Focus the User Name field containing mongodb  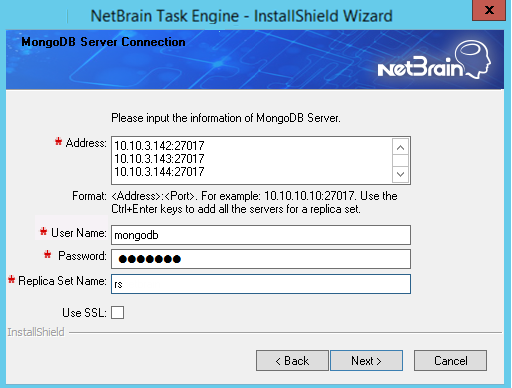(261, 235)
